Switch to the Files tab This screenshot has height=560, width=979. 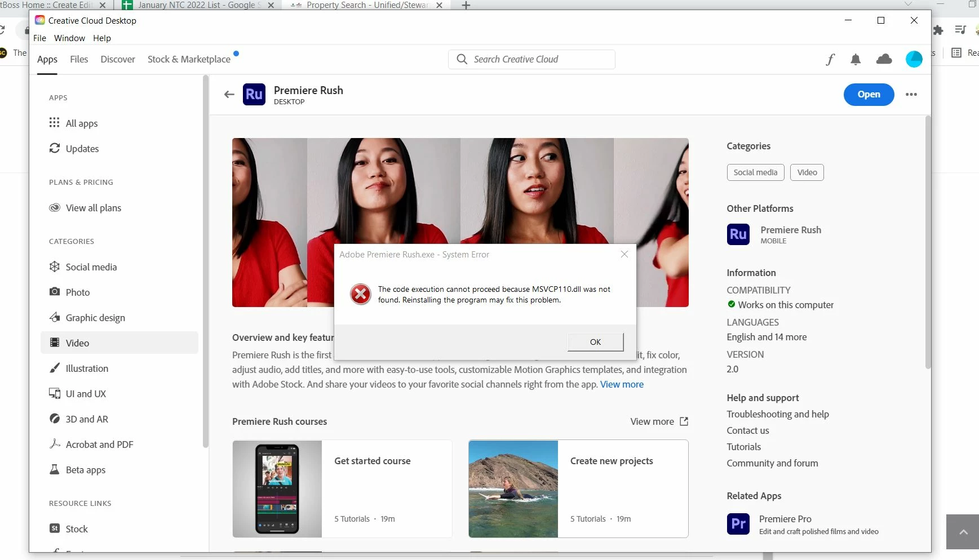79,59
